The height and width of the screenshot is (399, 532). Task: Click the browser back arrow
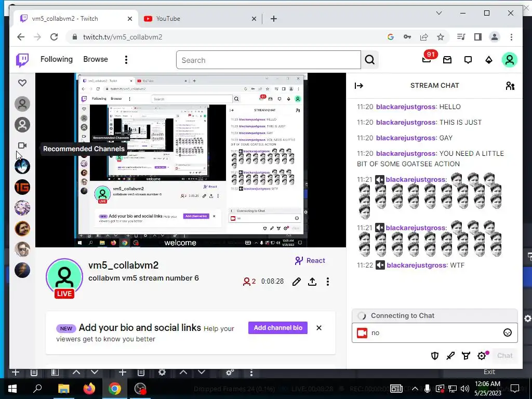coord(21,37)
